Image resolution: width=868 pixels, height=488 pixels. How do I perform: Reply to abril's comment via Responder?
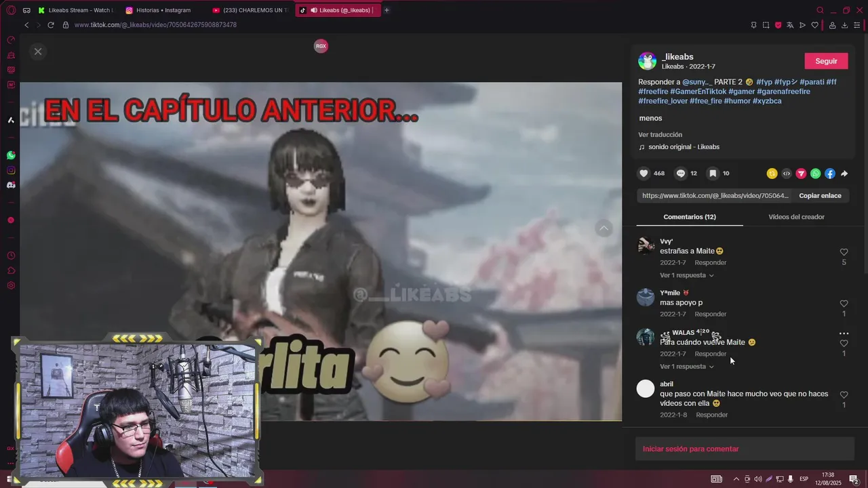[x=711, y=415]
